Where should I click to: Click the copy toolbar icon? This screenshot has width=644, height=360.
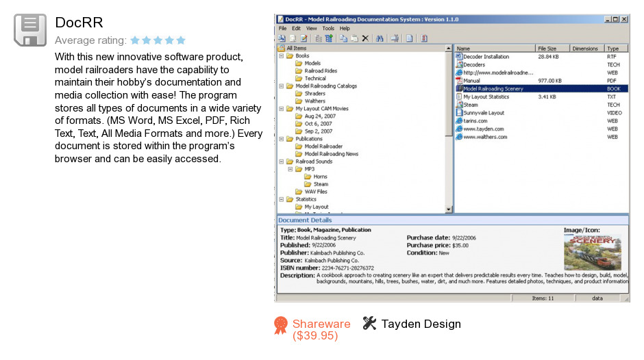(343, 38)
